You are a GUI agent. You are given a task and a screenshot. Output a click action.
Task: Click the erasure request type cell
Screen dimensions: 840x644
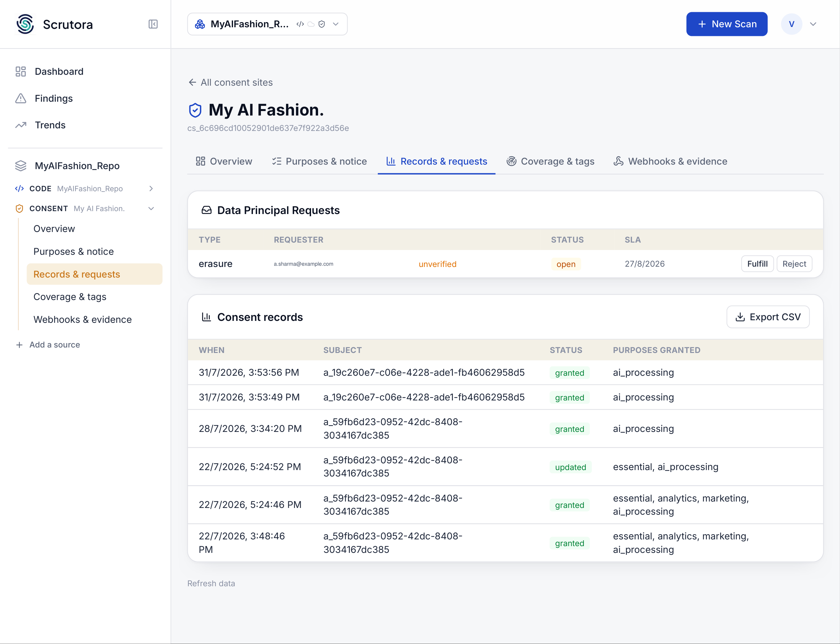pos(215,264)
